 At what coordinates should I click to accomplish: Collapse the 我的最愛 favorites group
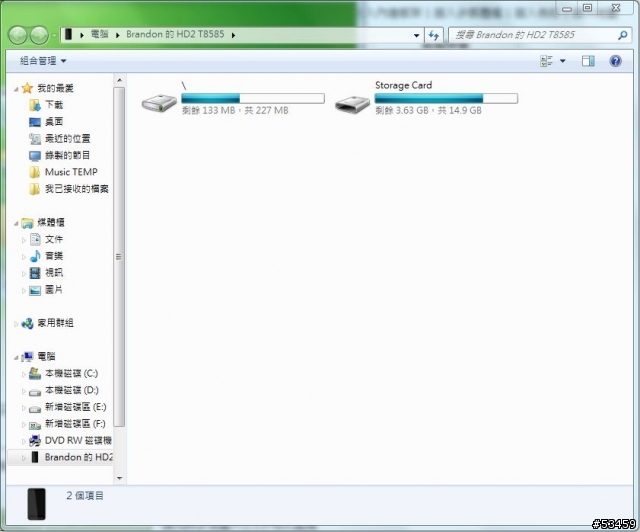pos(16,89)
